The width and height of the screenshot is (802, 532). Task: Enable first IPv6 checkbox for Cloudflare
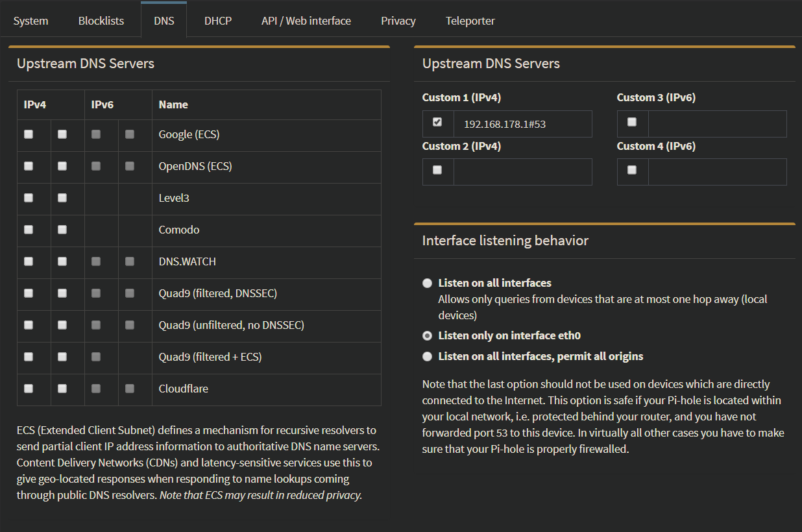96,389
